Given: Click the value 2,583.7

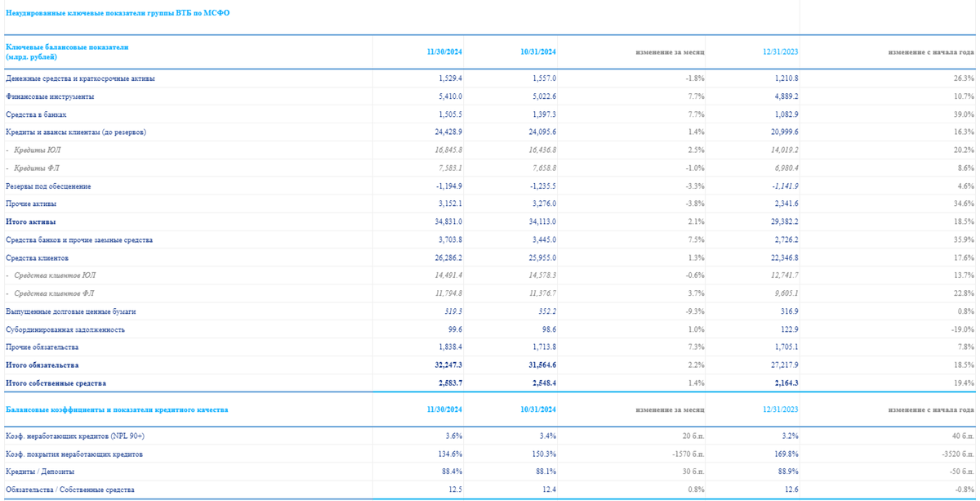Looking at the screenshot, I should [450, 383].
